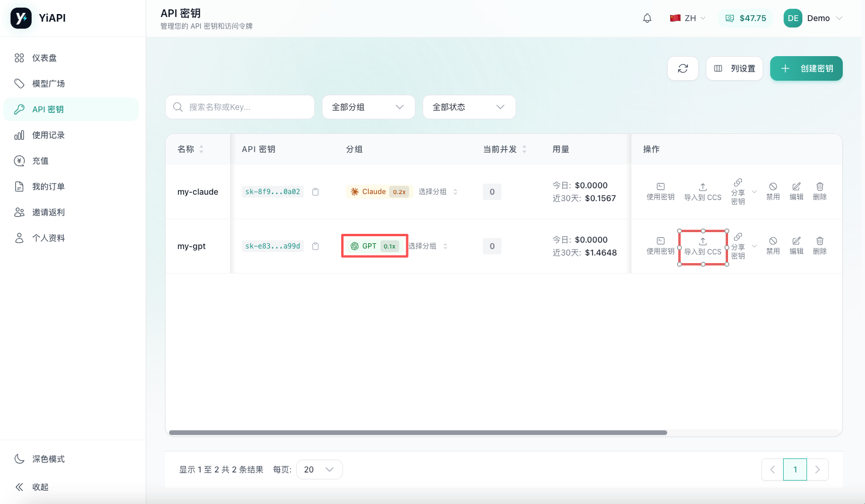Open 选择分组 for my-claude

pyautogui.click(x=438, y=192)
